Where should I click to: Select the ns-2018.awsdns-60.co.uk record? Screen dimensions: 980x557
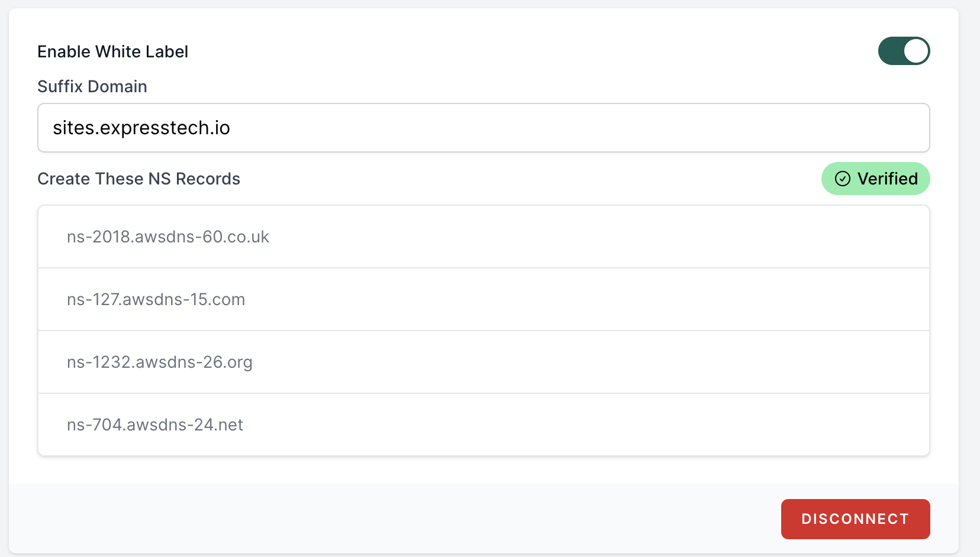[x=483, y=237]
